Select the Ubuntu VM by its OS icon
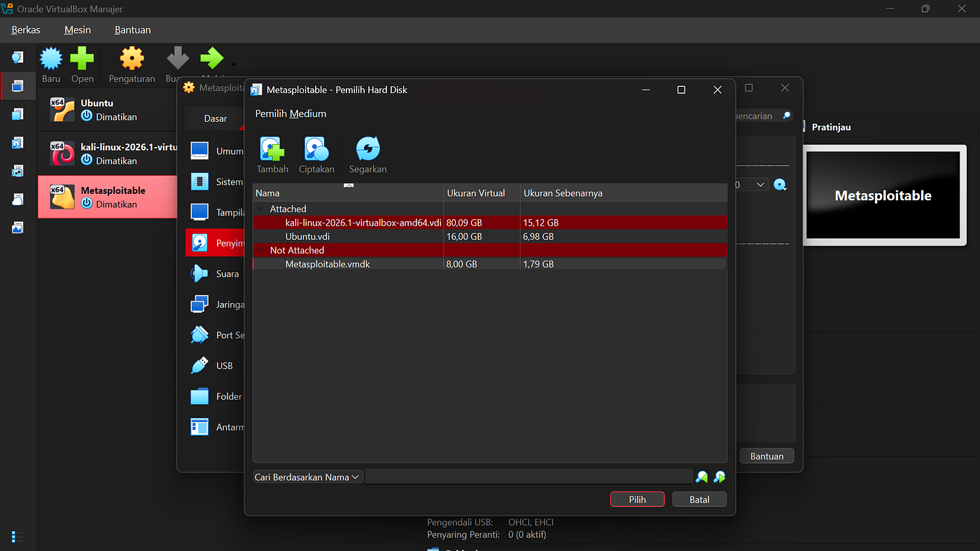980x551 pixels. coord(62,110)
